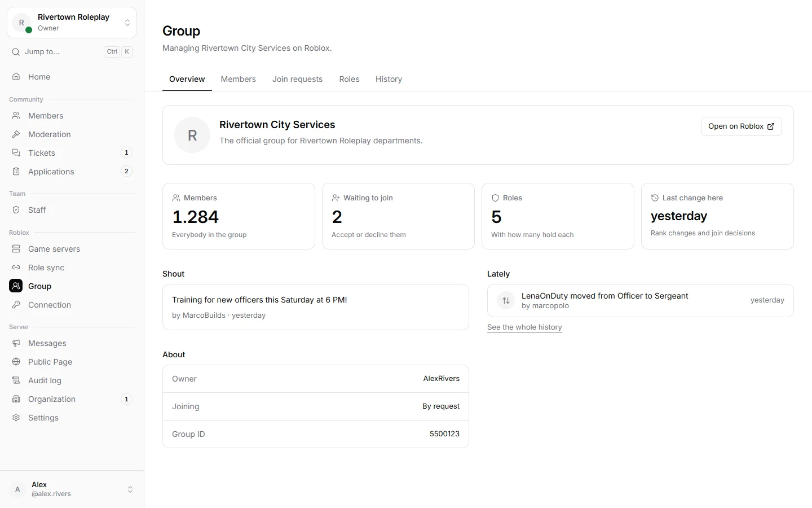The image size is (812, 508).
Task: Click the Organization badge showing 1
Action: tap(126, 399)
